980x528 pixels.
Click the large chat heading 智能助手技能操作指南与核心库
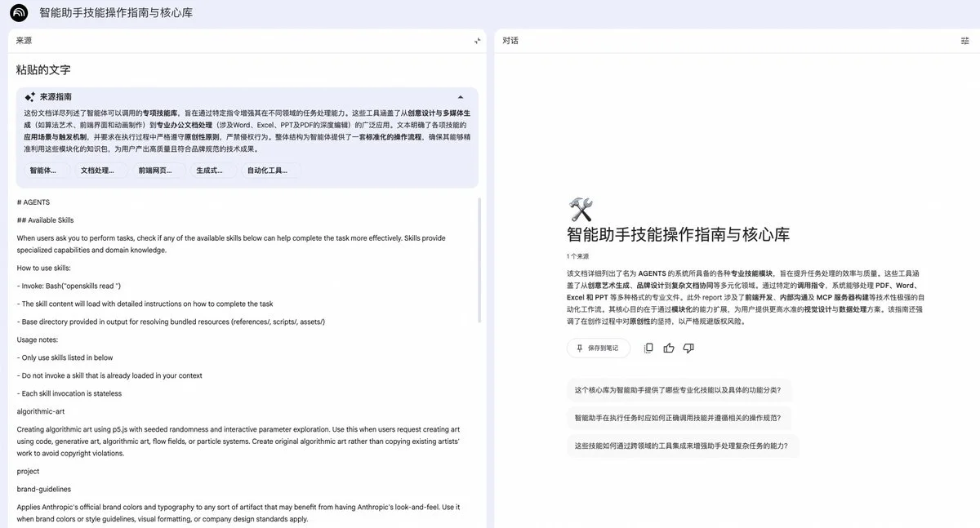pos(678,235)
